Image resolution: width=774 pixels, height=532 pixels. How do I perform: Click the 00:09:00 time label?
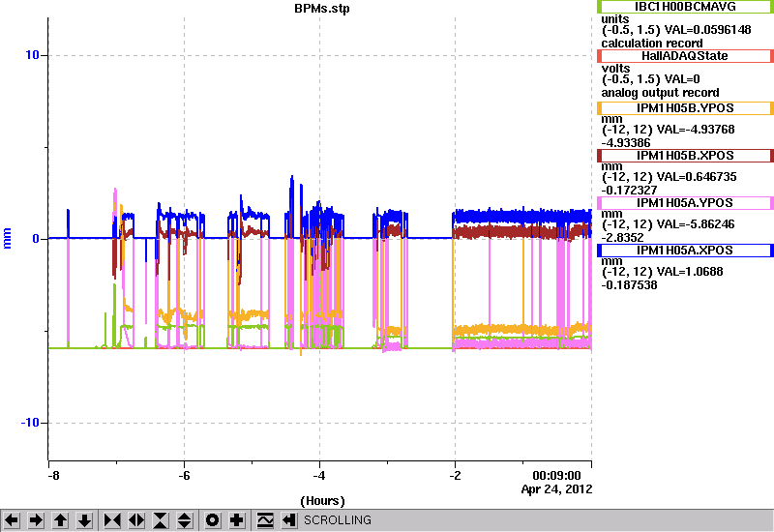[556, 476]
